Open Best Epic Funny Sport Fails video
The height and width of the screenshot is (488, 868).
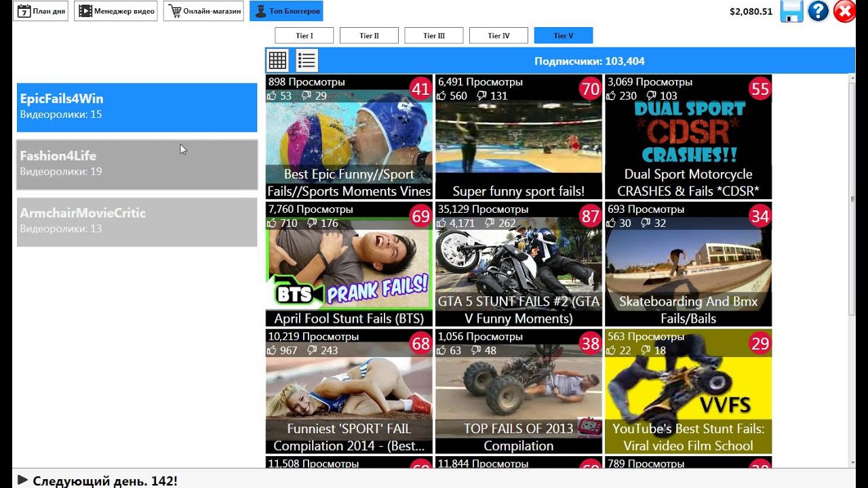tap(349, 137)
